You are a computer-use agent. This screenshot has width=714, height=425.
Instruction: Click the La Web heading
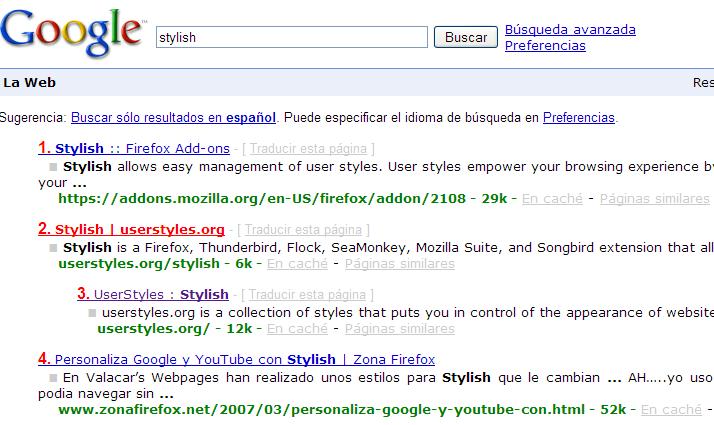click(30, 82)
